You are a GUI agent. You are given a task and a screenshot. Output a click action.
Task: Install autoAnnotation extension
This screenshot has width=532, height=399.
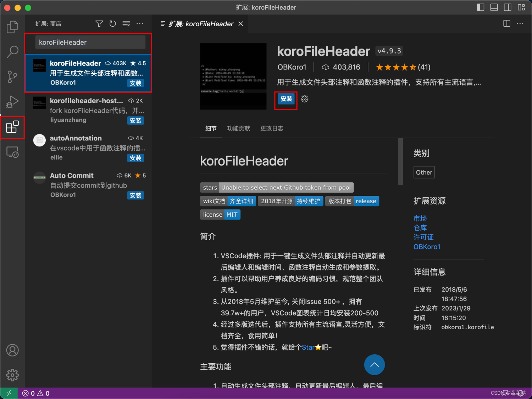135,158
